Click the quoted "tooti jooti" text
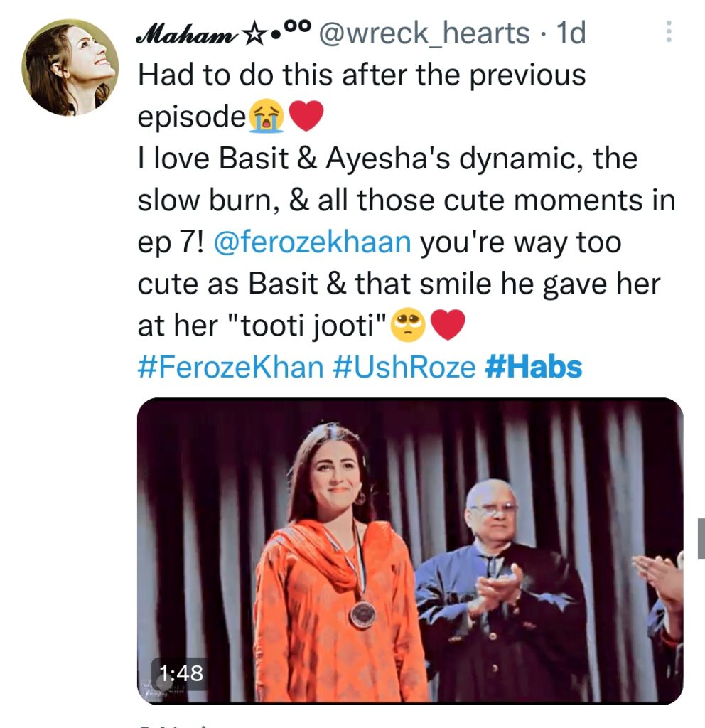 coord(308,326)
